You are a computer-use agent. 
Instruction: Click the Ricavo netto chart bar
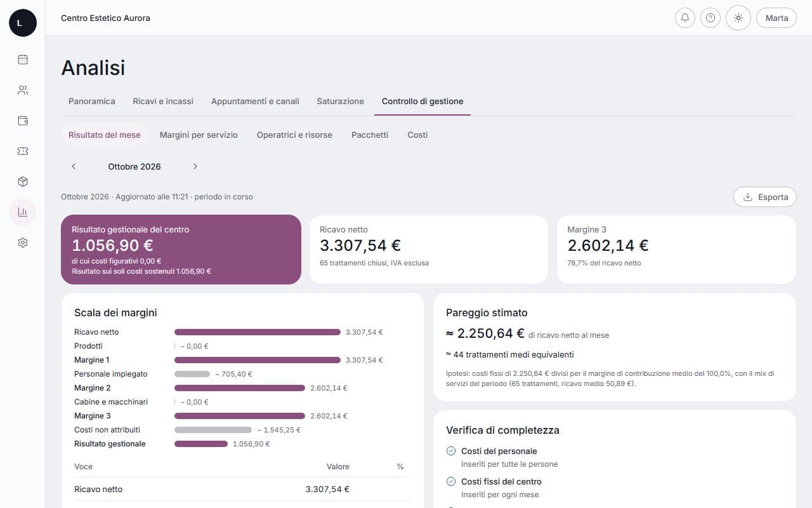(258, 332)
